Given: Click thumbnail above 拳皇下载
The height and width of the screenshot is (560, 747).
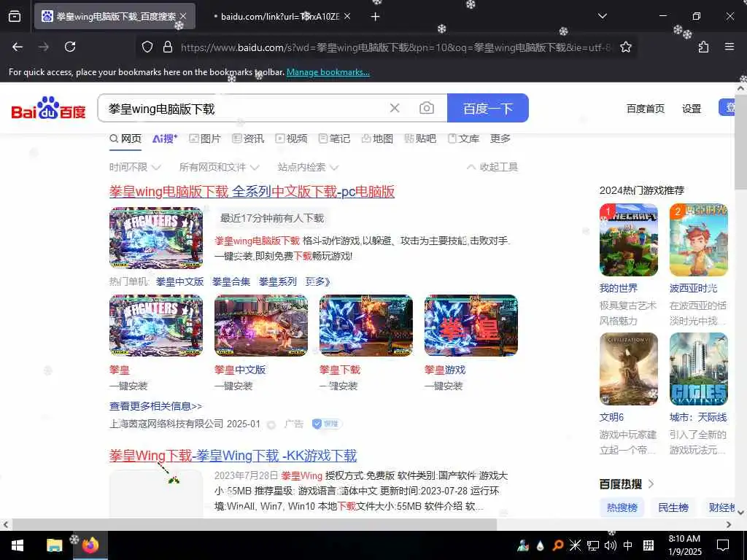Looking at the screenshot, I should pyautogui.click(x=366, y=325).
